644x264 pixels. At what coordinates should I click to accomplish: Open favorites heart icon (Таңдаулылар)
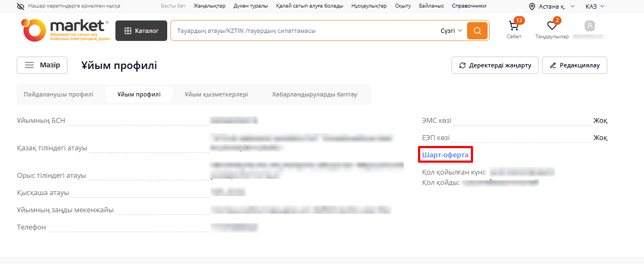click(551, 26)
